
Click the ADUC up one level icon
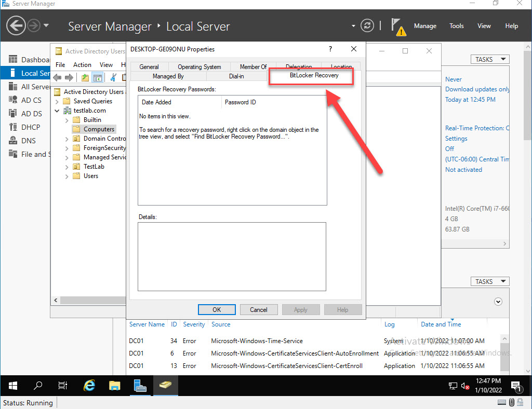tap(85, 78)
